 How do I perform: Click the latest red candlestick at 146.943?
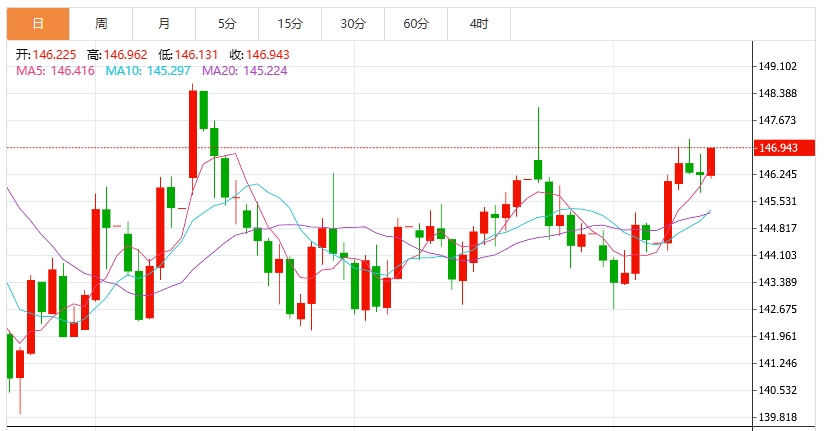click(x=711, y=161)
